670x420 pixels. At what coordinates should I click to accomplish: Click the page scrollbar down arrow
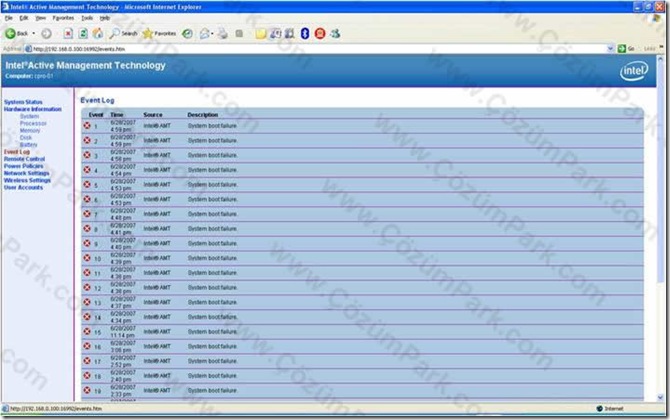click(x=661, y=397)
